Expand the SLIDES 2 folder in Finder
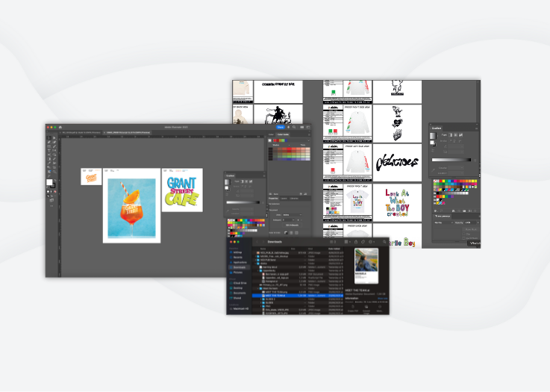Image resolution: width=550 pixels, height=392 pixels. pos(261,299)
